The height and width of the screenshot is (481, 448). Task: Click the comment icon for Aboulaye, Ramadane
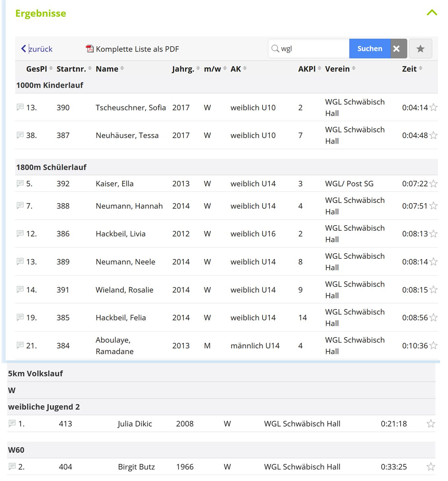pos(20,345)
